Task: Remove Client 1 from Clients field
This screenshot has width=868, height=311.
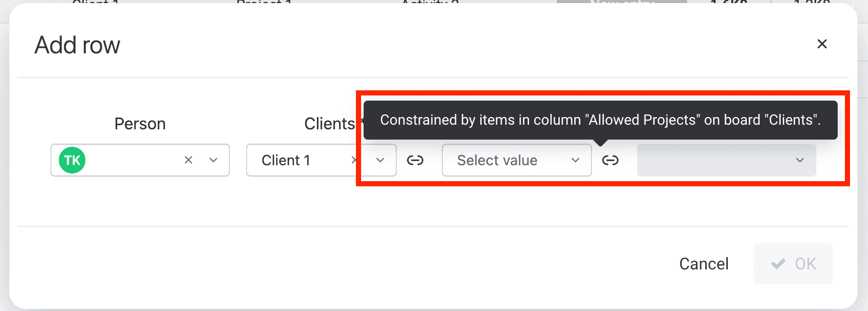Action: coord(354,160)
